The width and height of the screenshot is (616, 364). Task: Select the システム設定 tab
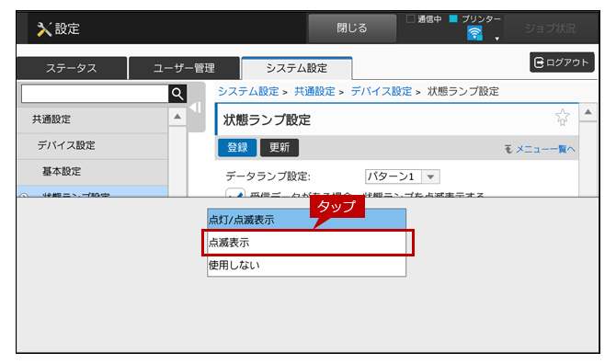(x=297, y=68)
